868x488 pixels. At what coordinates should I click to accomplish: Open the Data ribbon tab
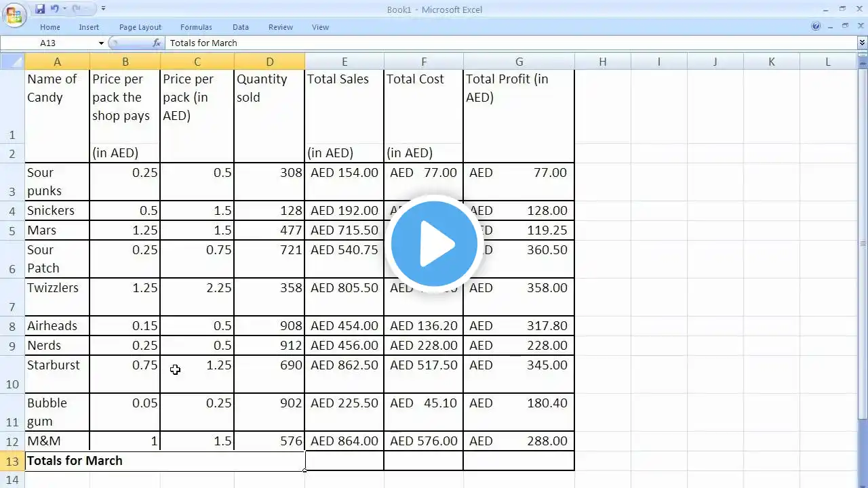[x=241, y=27]
